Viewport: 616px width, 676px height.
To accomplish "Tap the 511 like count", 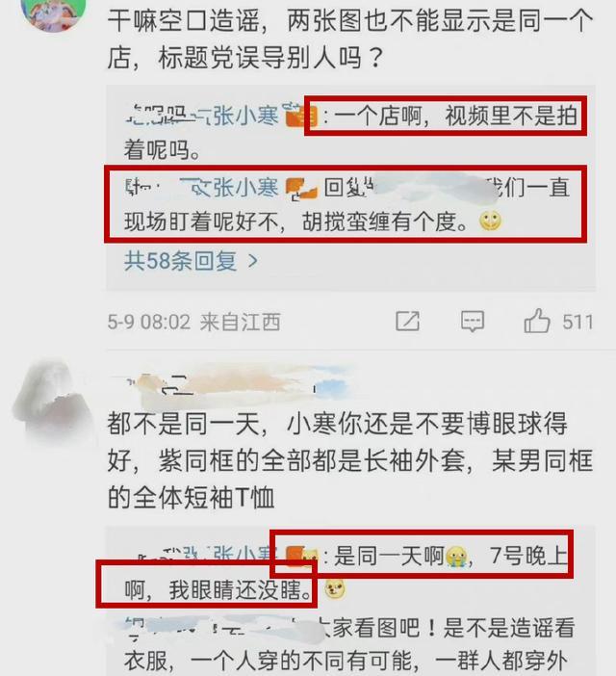I will (577, 322).
